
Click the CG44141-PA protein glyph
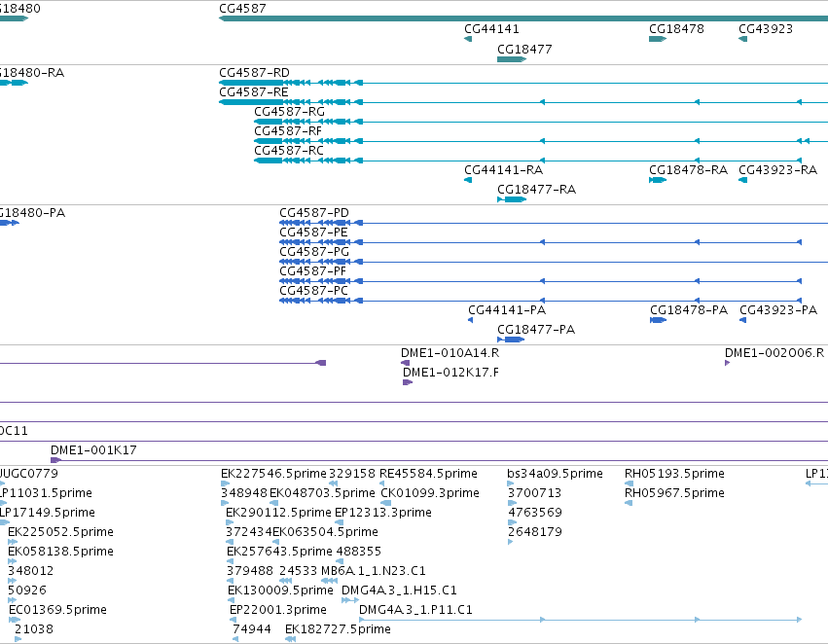click(471, 320)
